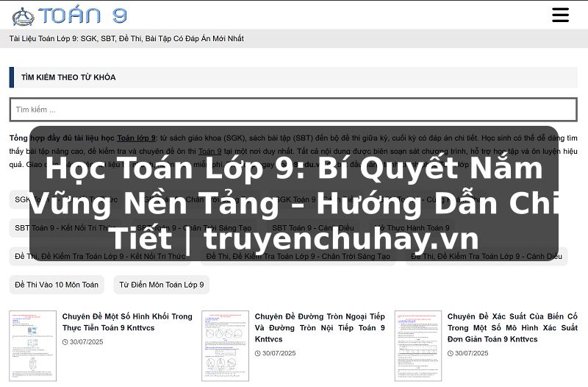Image resolution: width=588 pixels, height=387 pixels.
Task: Select the Từ Điển Môn Toán Lớp 9 tag
Action: pyautogui.click(x=161, y=285)
